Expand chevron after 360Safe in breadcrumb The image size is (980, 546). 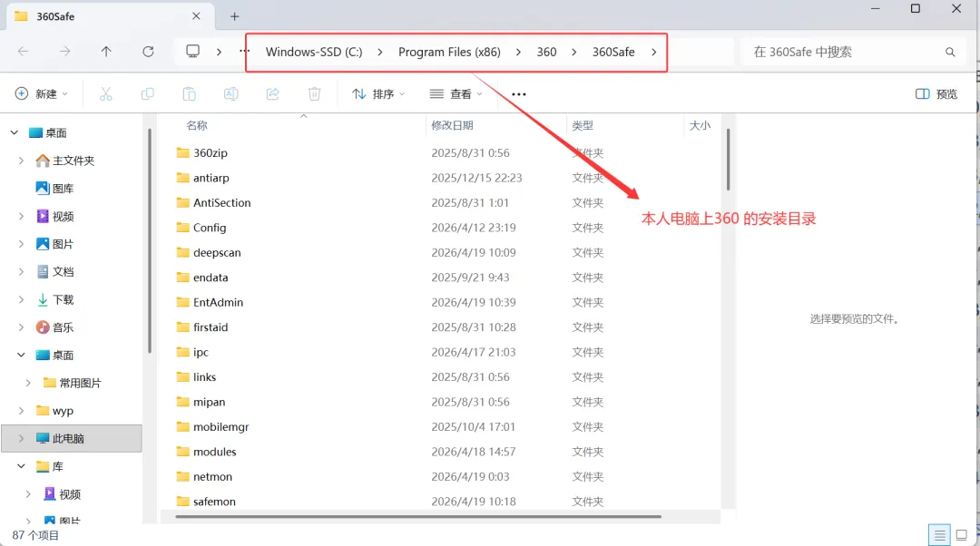pos(653,52)
